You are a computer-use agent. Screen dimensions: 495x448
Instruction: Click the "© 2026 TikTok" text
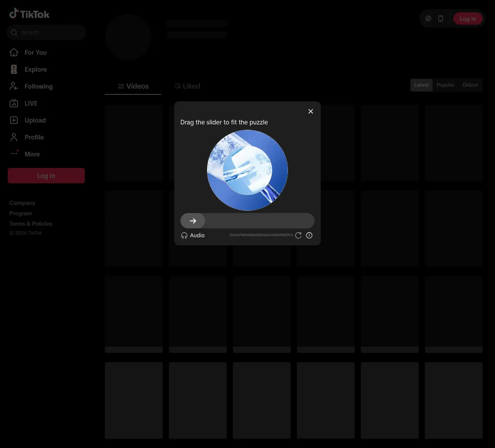[25, 233]
